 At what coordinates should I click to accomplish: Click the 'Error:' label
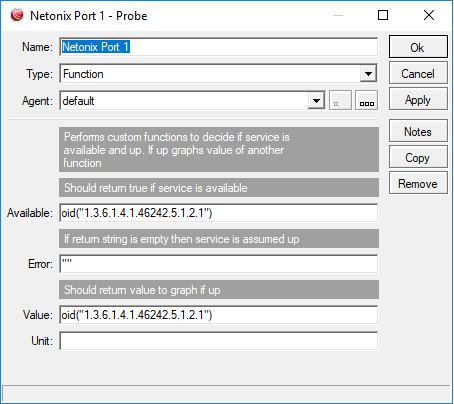[40, 264]
